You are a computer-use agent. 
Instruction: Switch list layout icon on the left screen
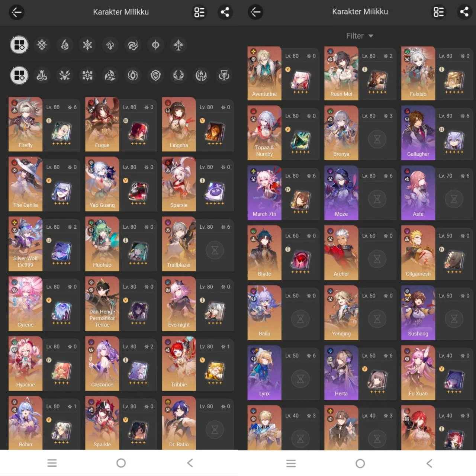click(x=199, y=12)
